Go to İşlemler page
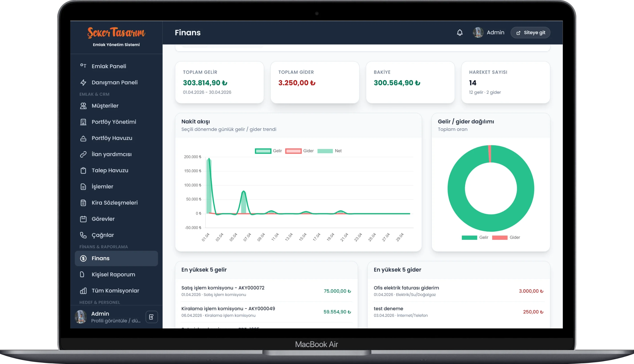 [116, 186]
